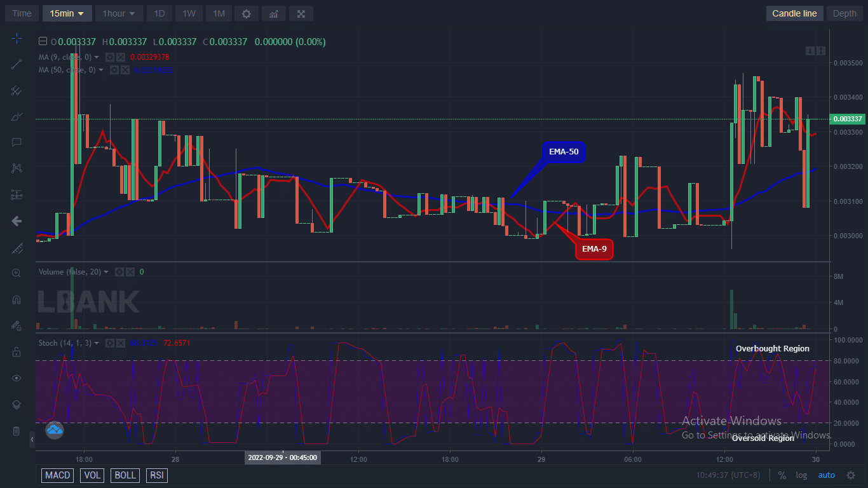The image size is (868, 488).
Task: Expand the Volume indicator dropdown arrow
Action: click(x=106, y=272)
